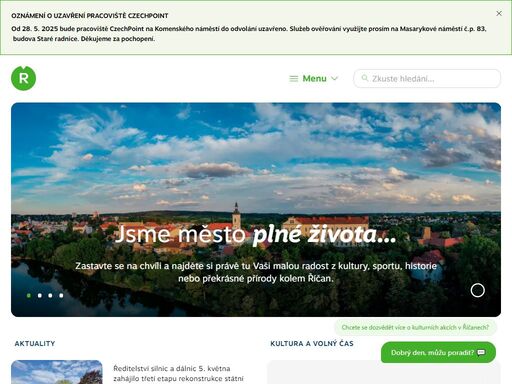512x384 pixels.
Task: Open the Aktuality section heading
Action: click(x=35, y=344)
